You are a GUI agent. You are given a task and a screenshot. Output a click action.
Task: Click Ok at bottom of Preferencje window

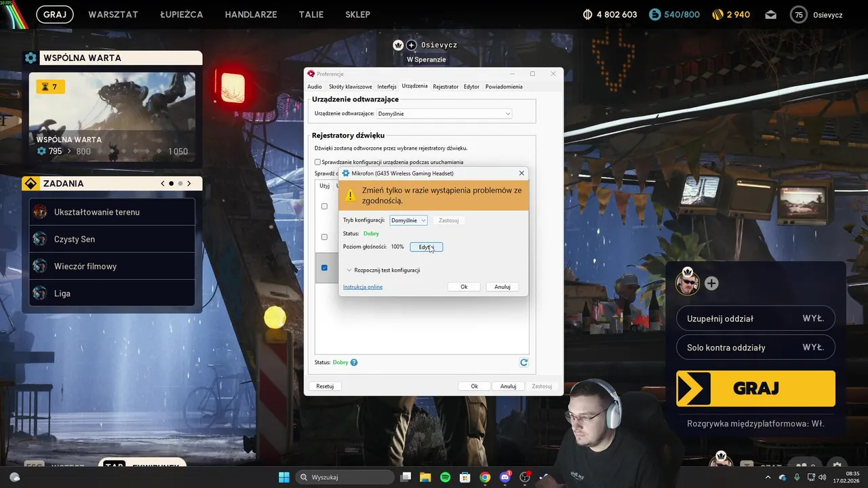coord(475,386)
